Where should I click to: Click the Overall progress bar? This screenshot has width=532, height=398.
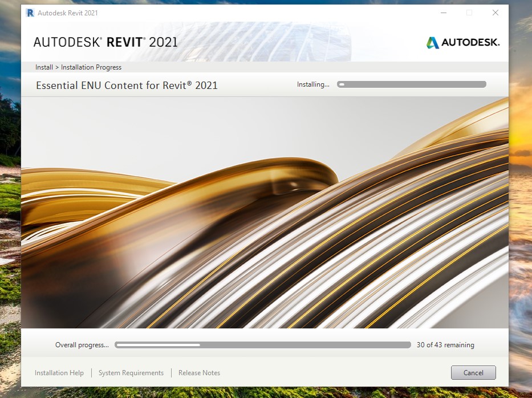262,344
